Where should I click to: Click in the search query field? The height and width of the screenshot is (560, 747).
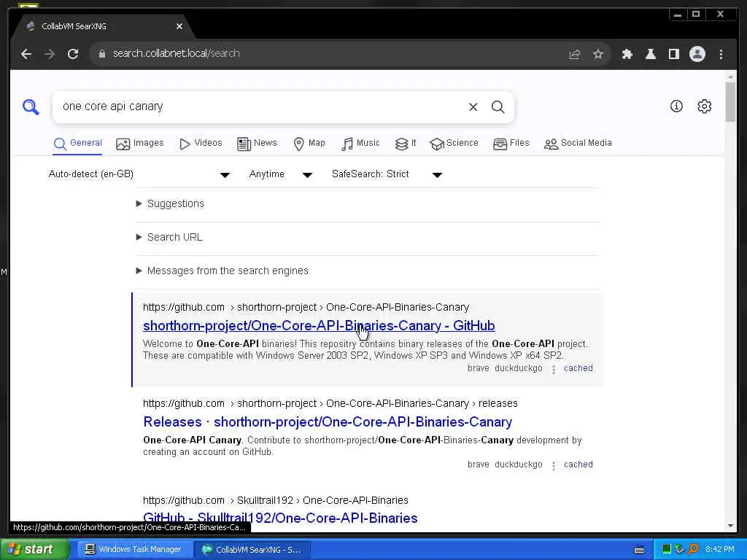click(x=260, y=106)
